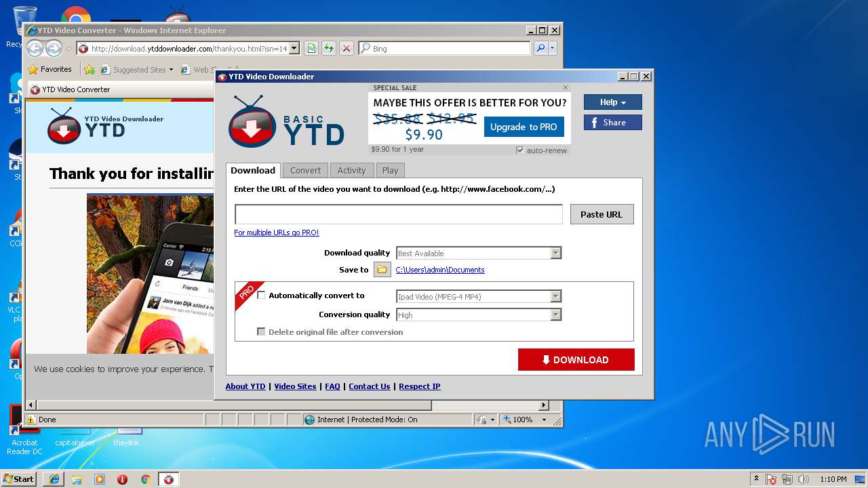The image size is (868, 488).
Task: Open Chrome from the taskbar
Action: tap(145, 479)
